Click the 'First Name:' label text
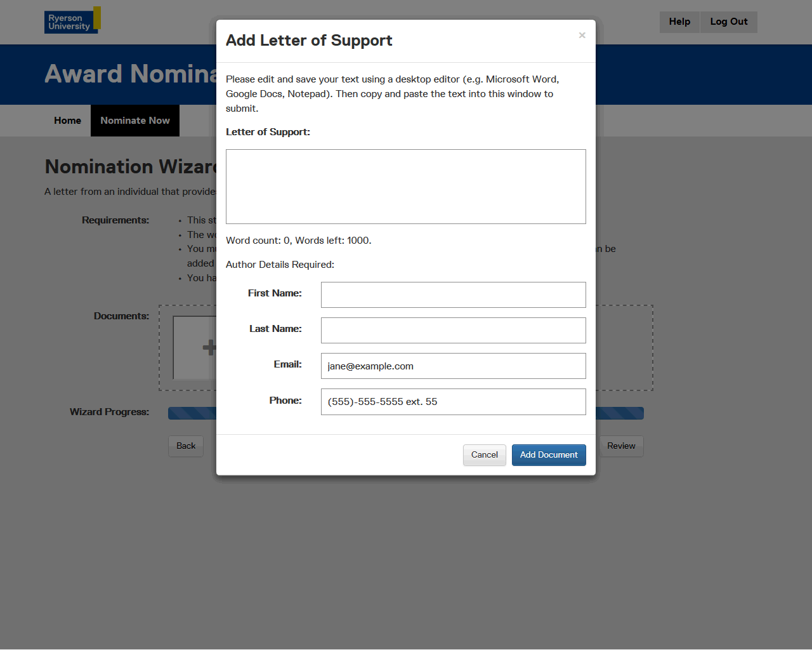812x650 pixels. point(275,293)
